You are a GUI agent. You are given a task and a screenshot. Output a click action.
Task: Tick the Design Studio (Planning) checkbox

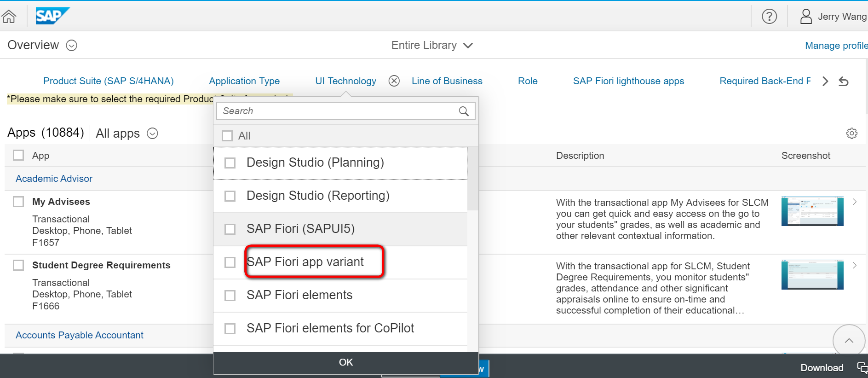pos(230,163)
